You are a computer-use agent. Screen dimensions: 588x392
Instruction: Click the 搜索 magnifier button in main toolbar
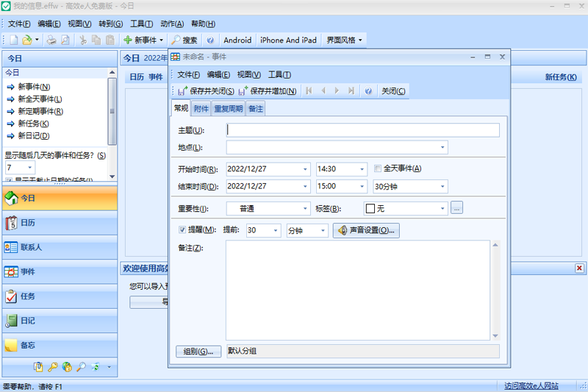coord(184,40)
